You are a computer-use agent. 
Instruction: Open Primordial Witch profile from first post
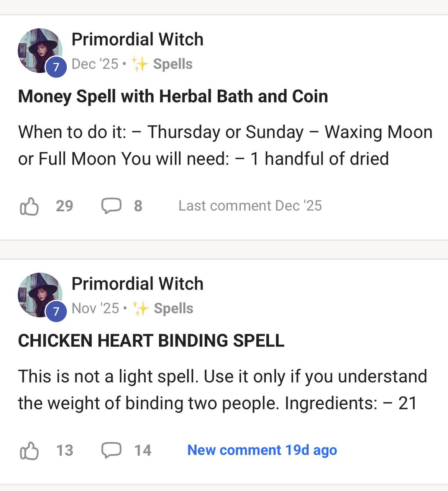[138, 39]
